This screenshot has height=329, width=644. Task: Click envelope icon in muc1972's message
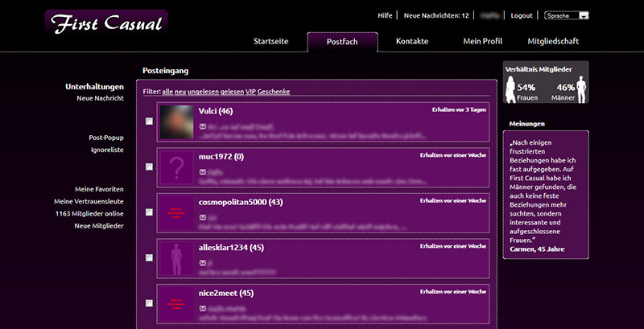coord(203,172)
